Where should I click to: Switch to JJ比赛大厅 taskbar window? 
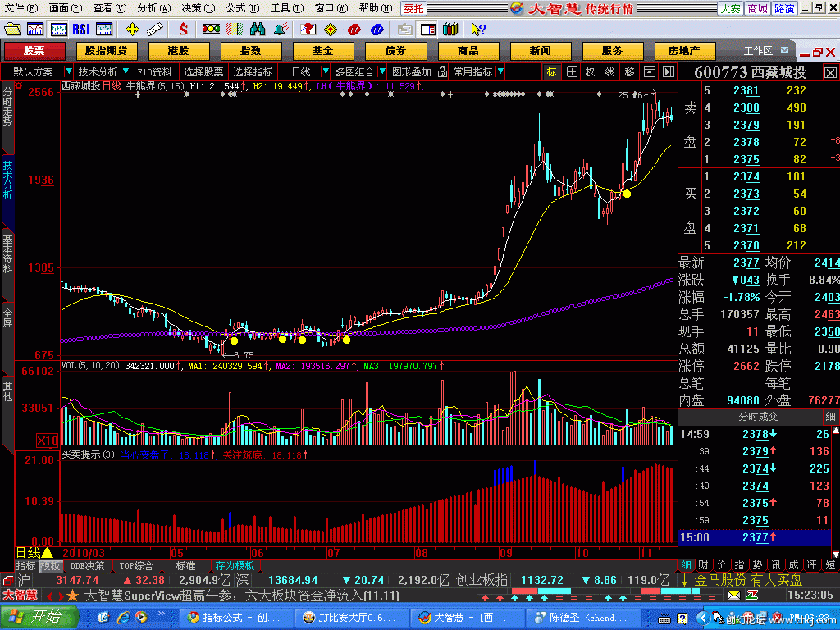tap(351, 618)
